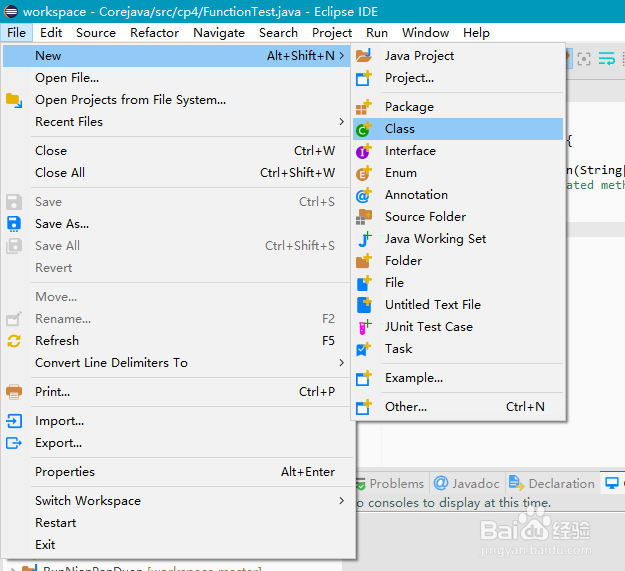Click the green Class icon
The height and width of the screenshot is (571, 625).
[x=364, y=129]
